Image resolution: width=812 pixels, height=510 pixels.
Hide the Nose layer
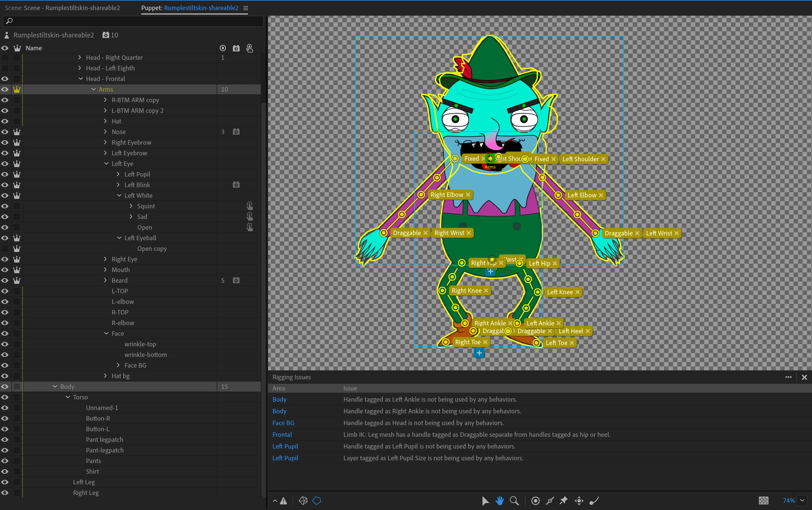[5, 132]
